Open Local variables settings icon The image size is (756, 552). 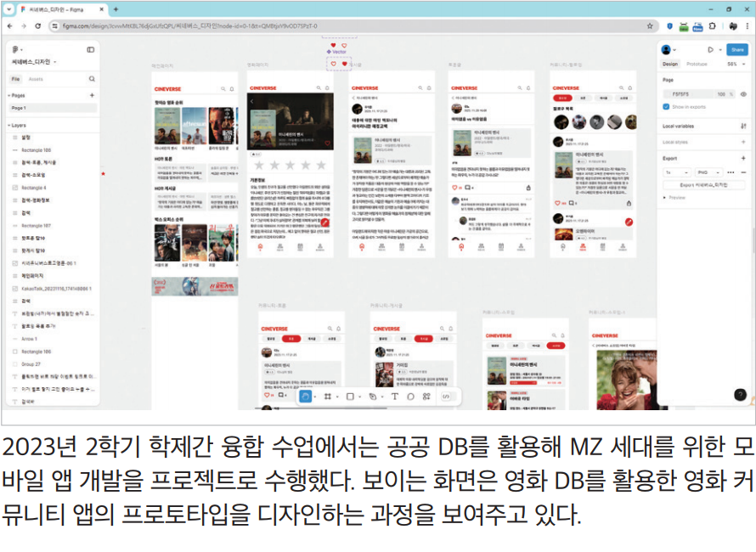(743, 126)
